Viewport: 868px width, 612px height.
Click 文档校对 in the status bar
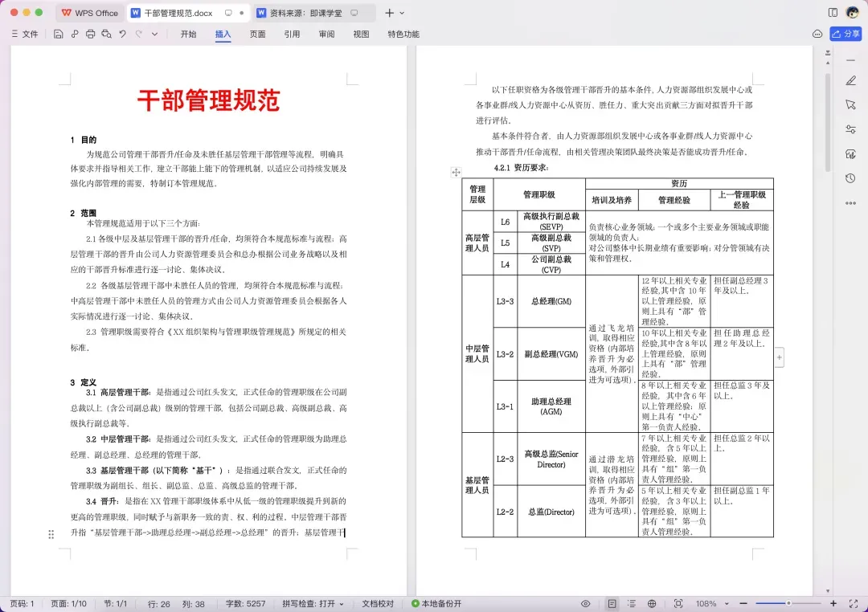tap(378, 603)
